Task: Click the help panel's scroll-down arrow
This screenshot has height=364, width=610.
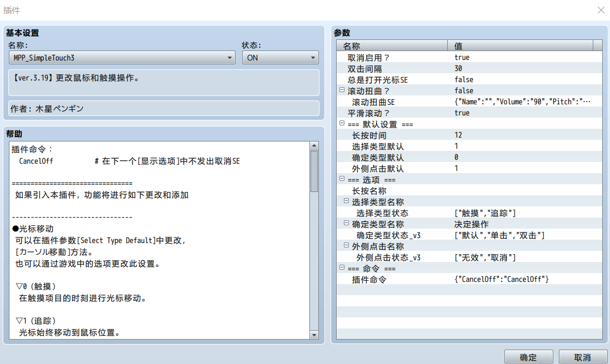Action: (314, 335)
